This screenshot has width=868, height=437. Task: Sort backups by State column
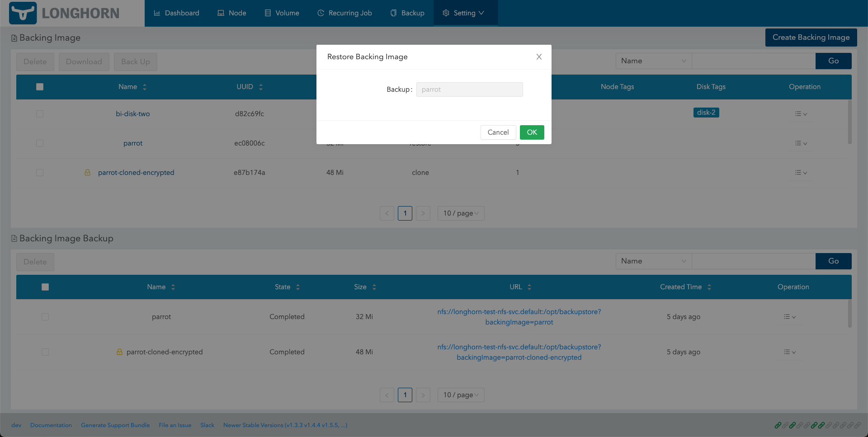point(297,287)
